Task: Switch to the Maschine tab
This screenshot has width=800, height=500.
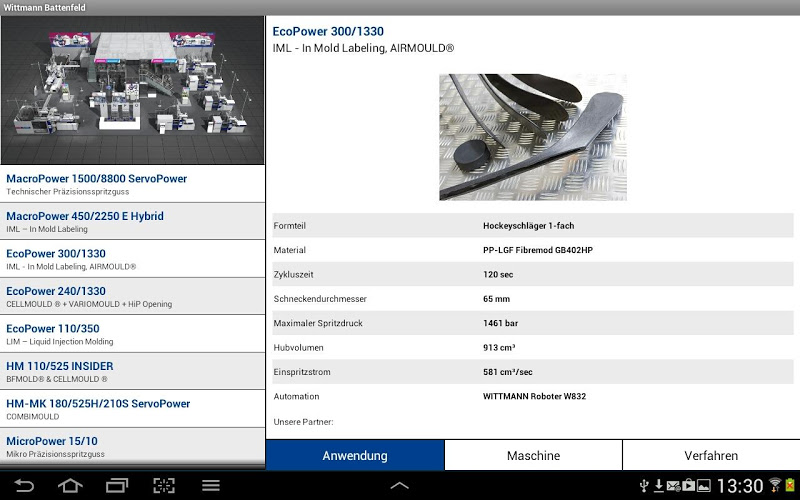Action: (x=533, y=455)
